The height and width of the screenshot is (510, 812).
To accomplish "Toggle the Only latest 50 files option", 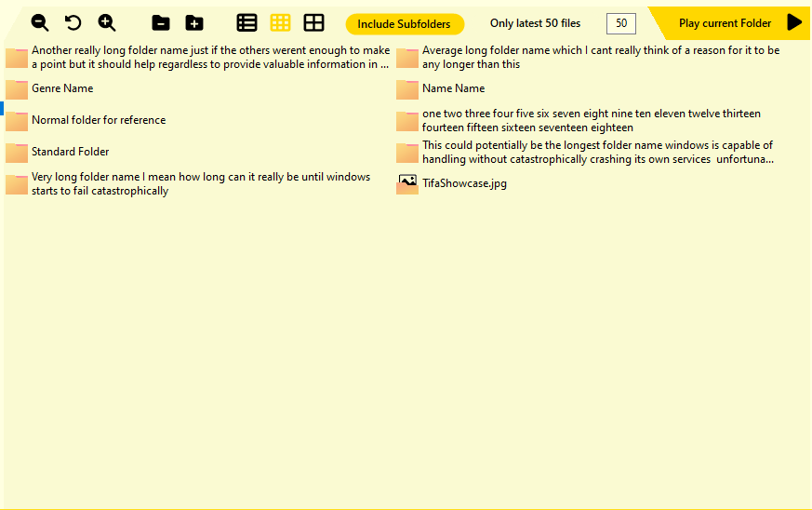I will [x=535, y=23].
